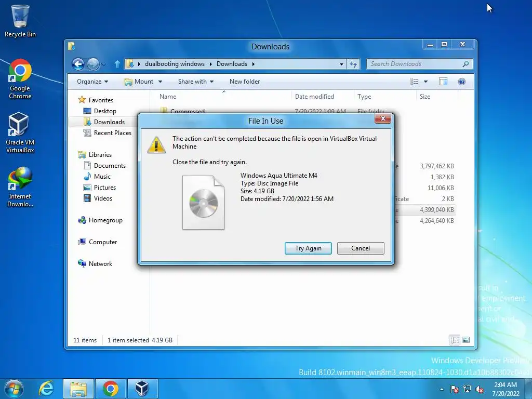Open Documents library

(110, 166)
